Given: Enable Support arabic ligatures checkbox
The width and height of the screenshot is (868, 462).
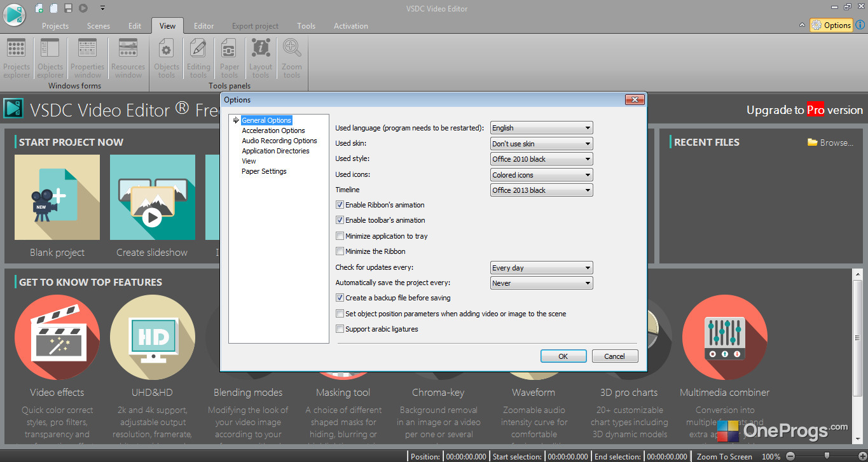Looking at the screenshot, I should pyautogui.click(x=340, y=329).
